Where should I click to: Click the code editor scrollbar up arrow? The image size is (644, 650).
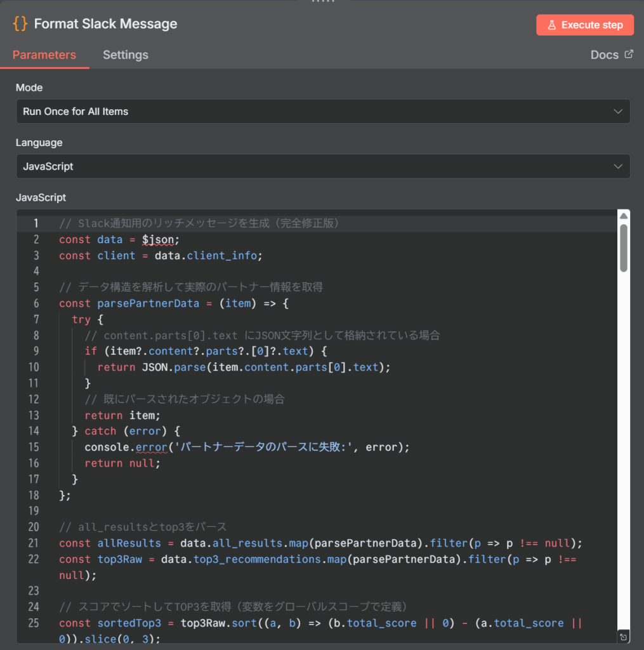pos(623,216)
